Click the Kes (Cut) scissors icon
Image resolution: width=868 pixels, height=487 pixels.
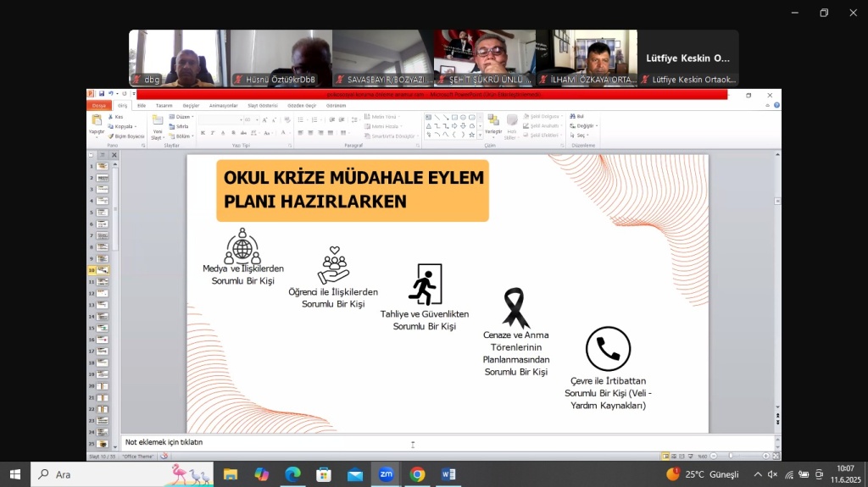pos(110,117)
